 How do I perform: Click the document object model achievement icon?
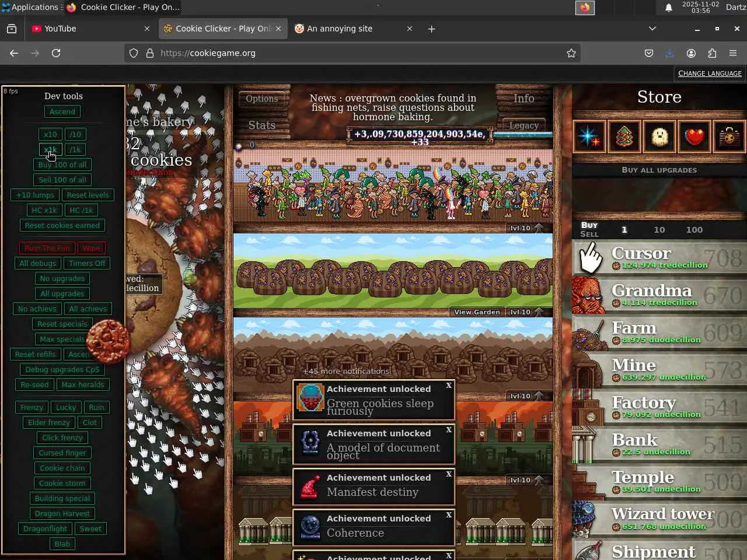tap(310, 443)
